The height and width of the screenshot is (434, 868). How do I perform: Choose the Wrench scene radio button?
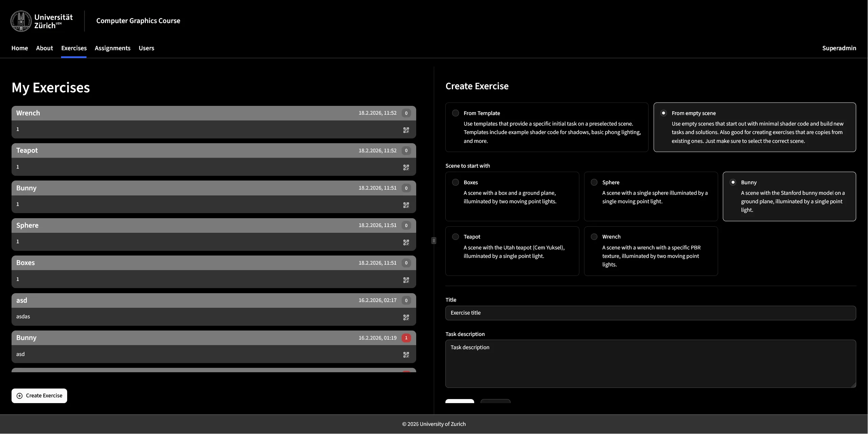[594, 237]
